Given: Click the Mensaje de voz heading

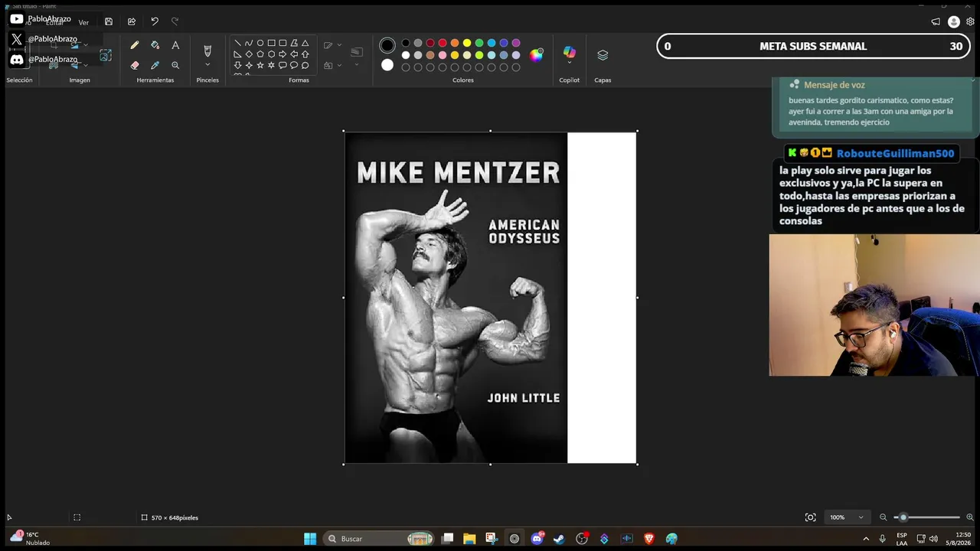Looking at the screenshot, I should point(834,85).
